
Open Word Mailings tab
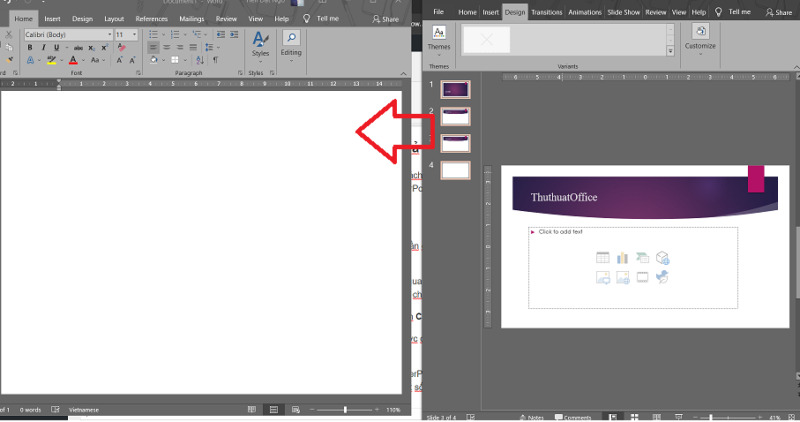point(191,19)
